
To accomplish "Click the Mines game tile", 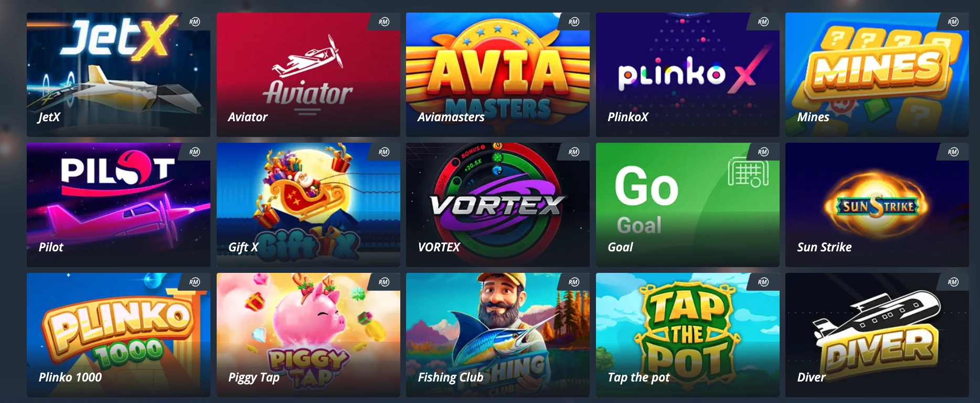I will tap(877, 75).
